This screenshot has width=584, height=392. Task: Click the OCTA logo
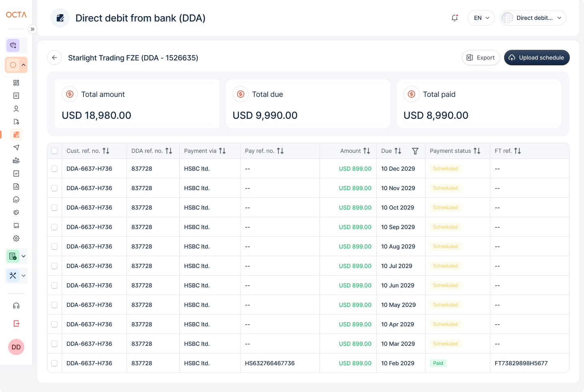[x=16, y=15]
